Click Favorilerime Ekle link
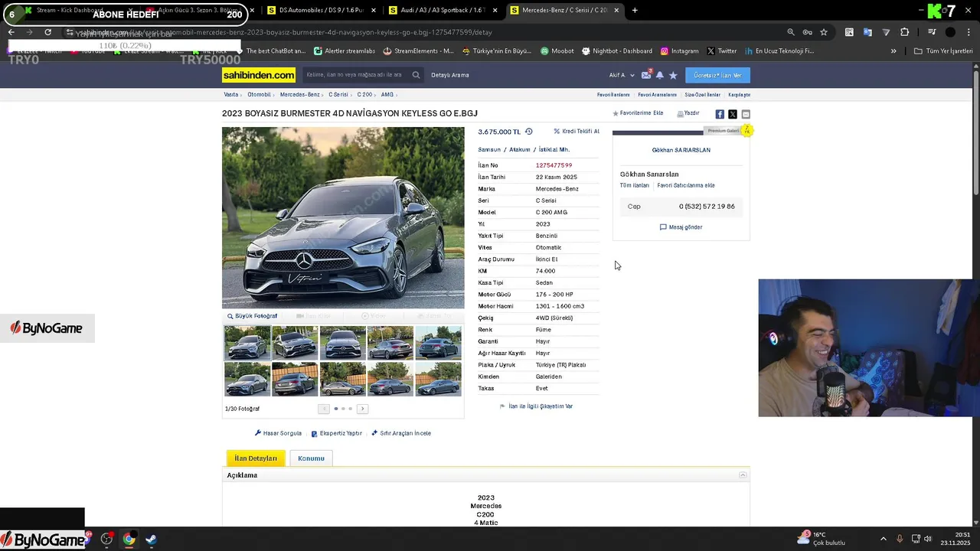Image resolution: width=980 pixels, height=551 pixels. pos(638,113)
